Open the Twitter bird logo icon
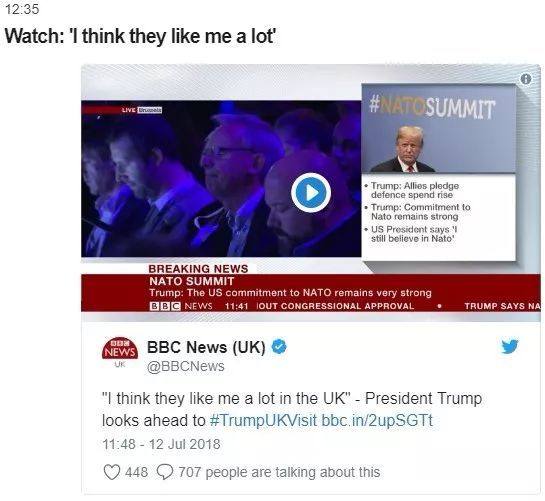The image size is (545, 501). [x=510, y=347]
